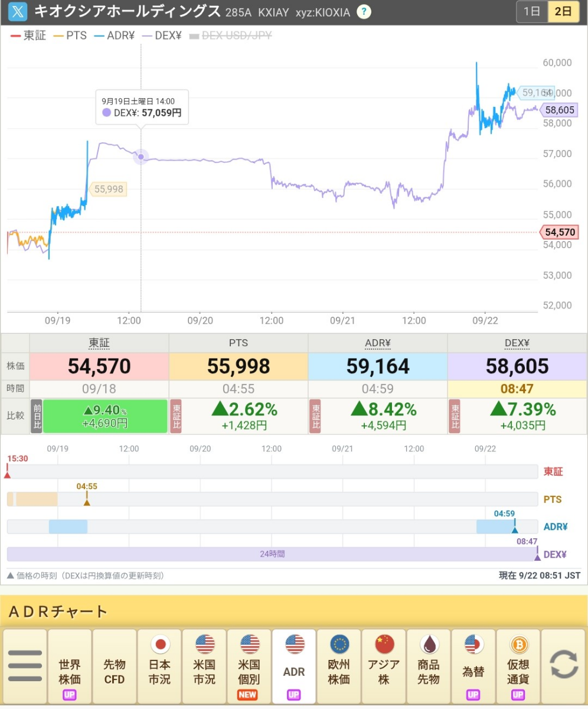The image size is (588, 709).
Task: Open アジア株 with China flag icon
Action: tap(384, 666)
